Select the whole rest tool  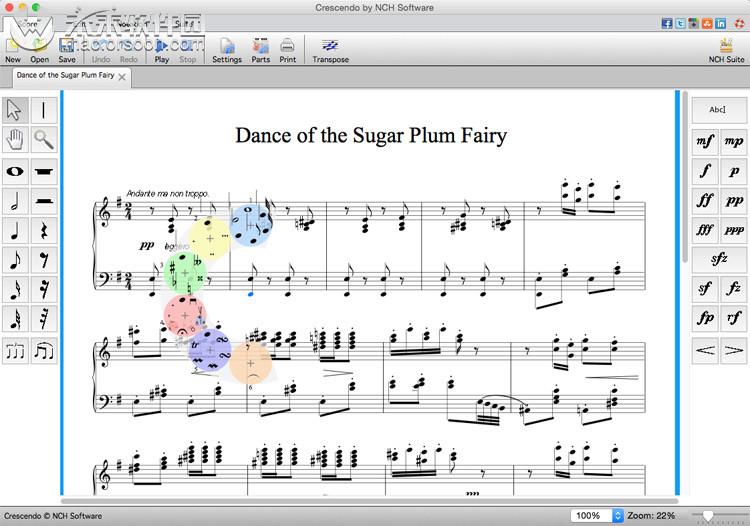click(44, 172)
